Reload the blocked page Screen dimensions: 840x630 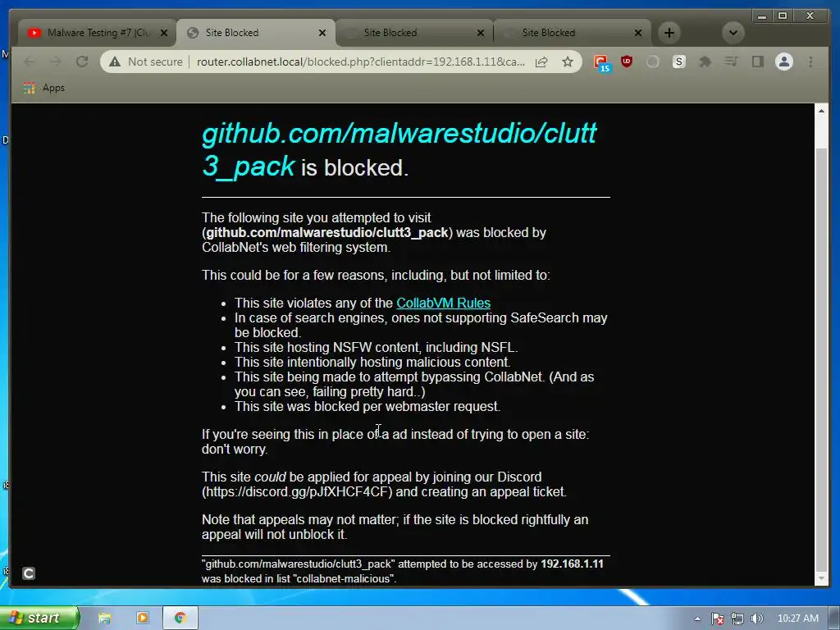pyautogui.click(x=82, y=62)
